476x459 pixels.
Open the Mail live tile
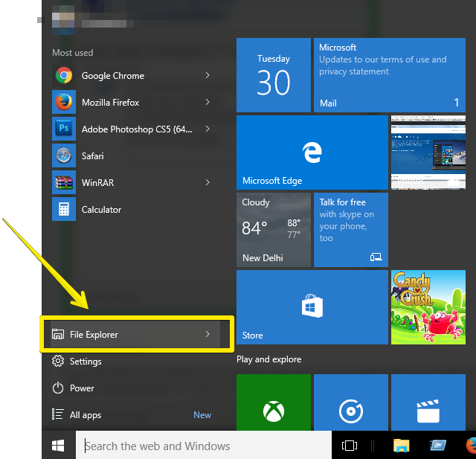390,75
